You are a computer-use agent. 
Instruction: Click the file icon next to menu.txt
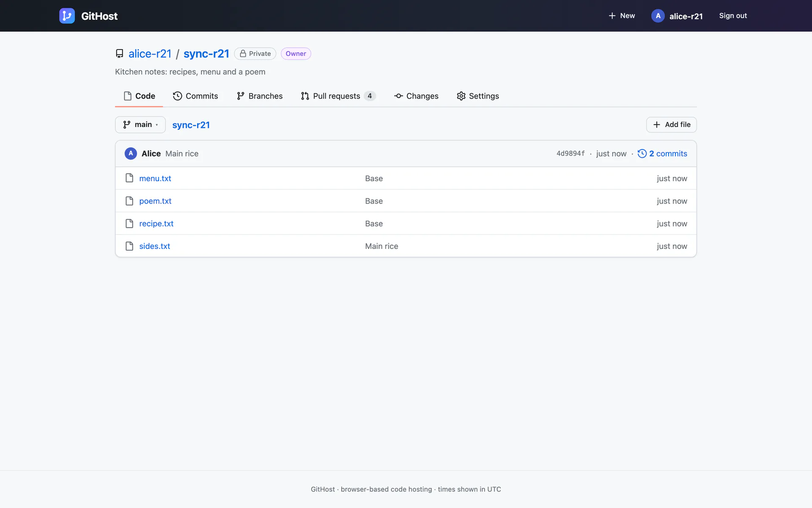pyautogui.click(x=129, y=178)
